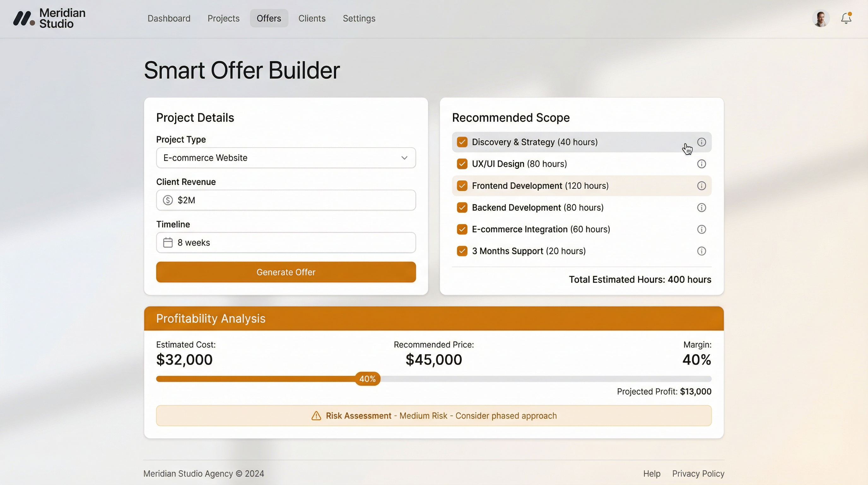Open info details for Discovery & Strategy
868x485 pixels.
tap(702, 142)
